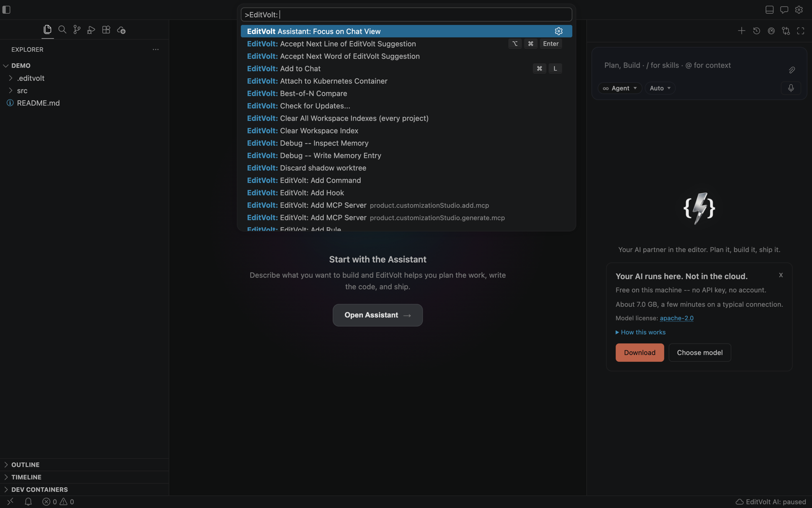Open errors and warnings count in status bar
Screen dimensions: 812x508
pos(58,502)
